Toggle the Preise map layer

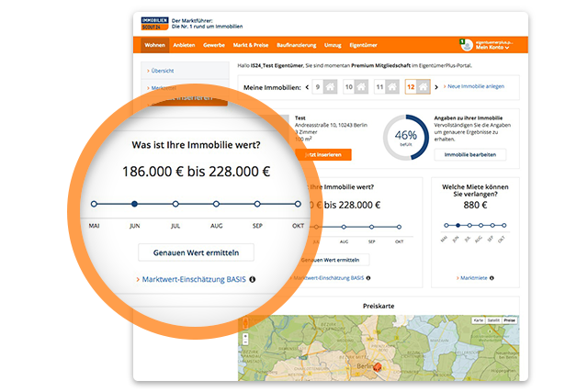point(508,319)
